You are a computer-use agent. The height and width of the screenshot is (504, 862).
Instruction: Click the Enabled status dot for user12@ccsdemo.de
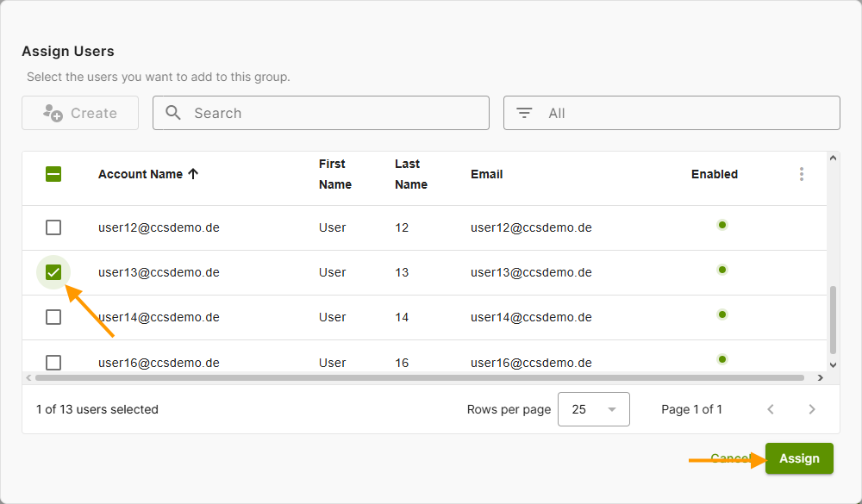pyautogui.click(x=722, y=225)
